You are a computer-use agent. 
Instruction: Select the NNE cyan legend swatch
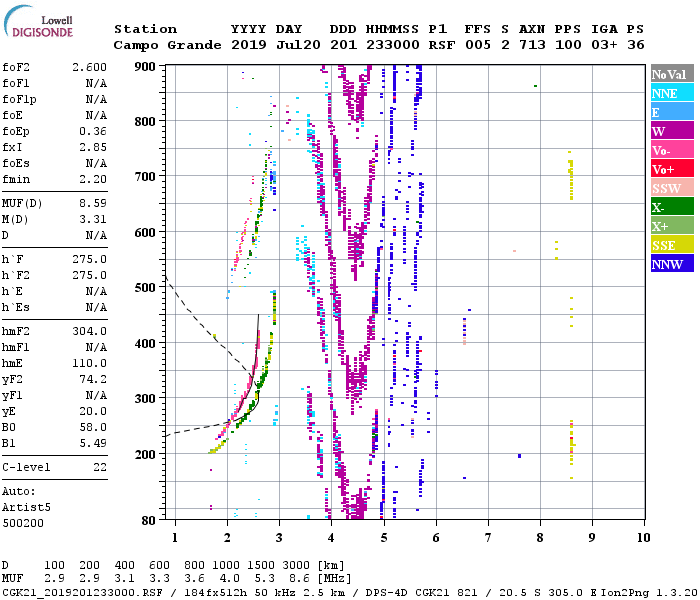[x=672, y=93]
